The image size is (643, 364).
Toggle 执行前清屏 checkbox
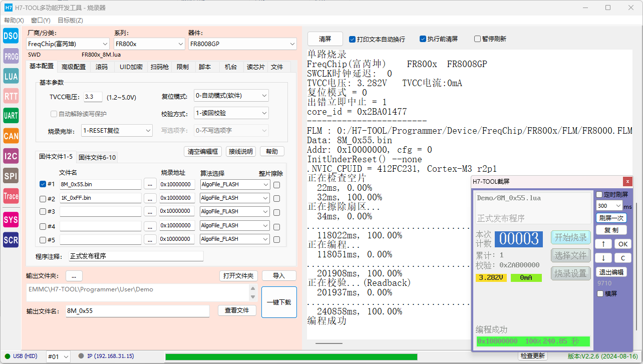[423, 39]
